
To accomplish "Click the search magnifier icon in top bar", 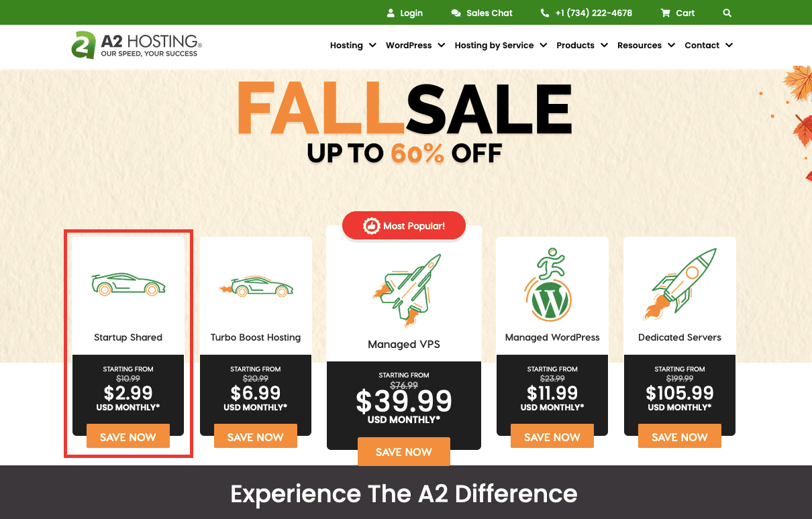I will (727, 13).
